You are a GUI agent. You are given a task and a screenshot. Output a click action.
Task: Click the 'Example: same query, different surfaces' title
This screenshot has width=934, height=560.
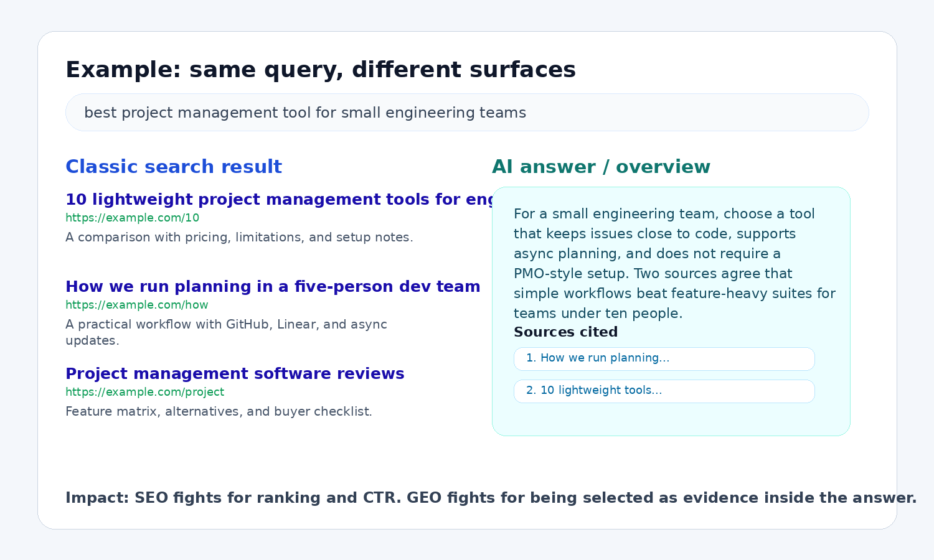tap(321, 70)
